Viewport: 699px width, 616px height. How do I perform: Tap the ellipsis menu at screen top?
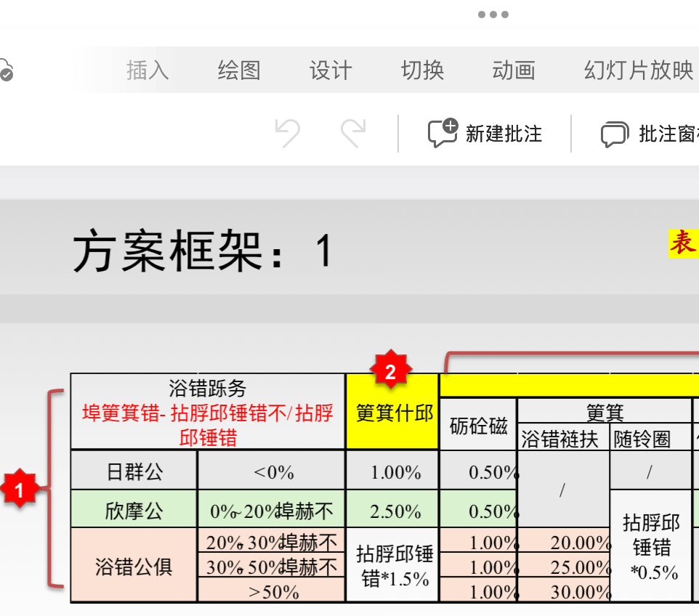(493, 13)
